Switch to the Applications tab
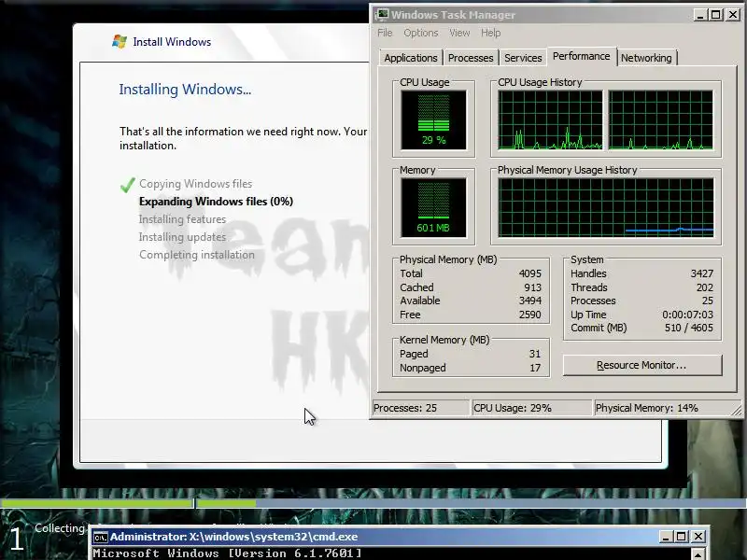The width and height of the screenshot is (747, 560). tap(411, 58)
